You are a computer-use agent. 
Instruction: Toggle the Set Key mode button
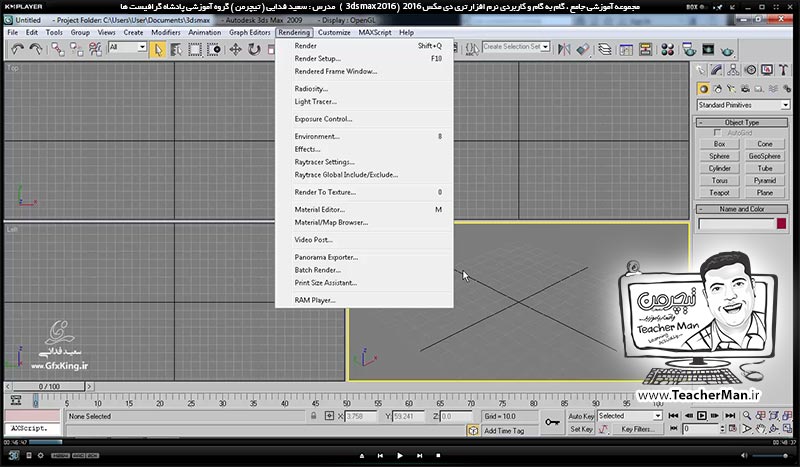[x=581, y=429]
